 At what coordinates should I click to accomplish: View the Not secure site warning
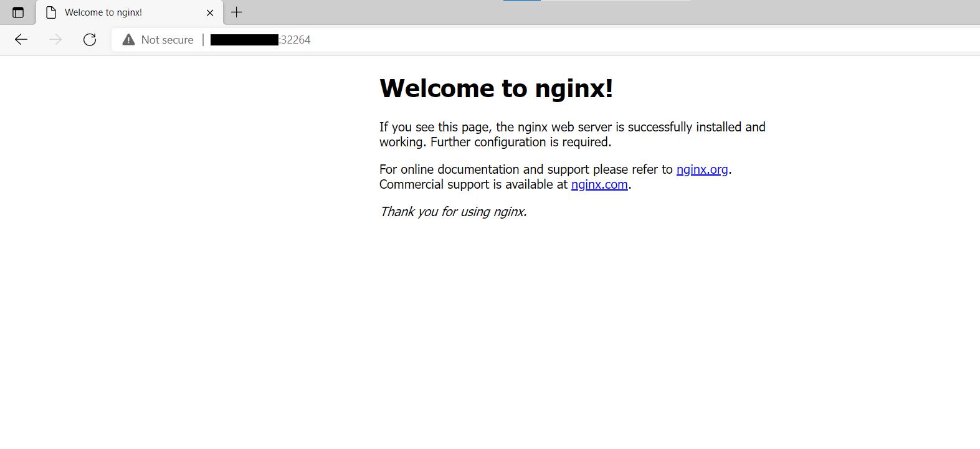point(128,40)
